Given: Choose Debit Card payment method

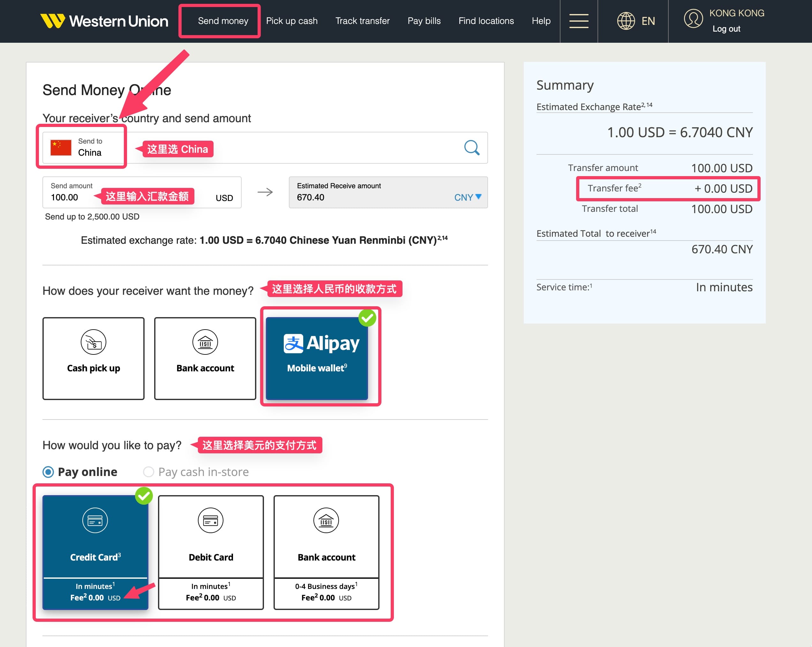Looking at the screenshot, I should 211,552.
